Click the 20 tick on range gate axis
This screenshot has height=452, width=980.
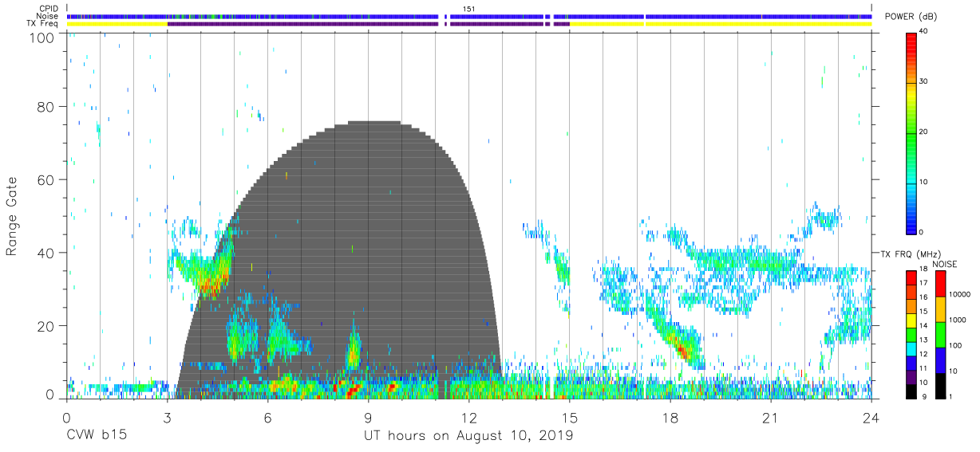pos(46,325)
